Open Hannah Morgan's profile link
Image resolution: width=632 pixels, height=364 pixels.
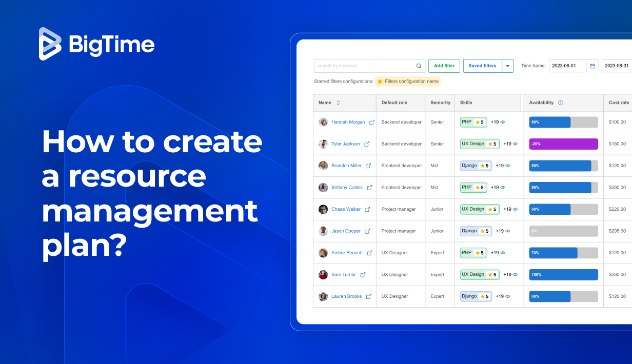[348, 122]
